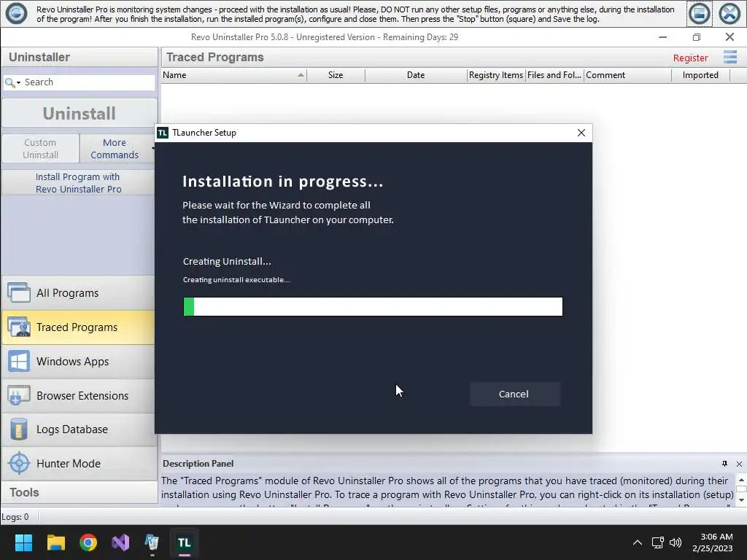Open Visual Studio from the taskbar
Image resolution: width=747 pixels, height=560 pixels.
pyautogui.click(x=120, y=542)
